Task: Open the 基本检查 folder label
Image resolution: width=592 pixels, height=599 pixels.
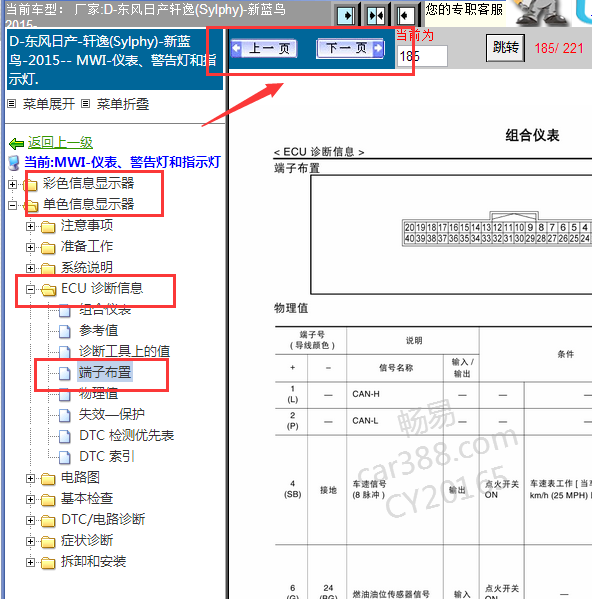Action: point(87,499)
